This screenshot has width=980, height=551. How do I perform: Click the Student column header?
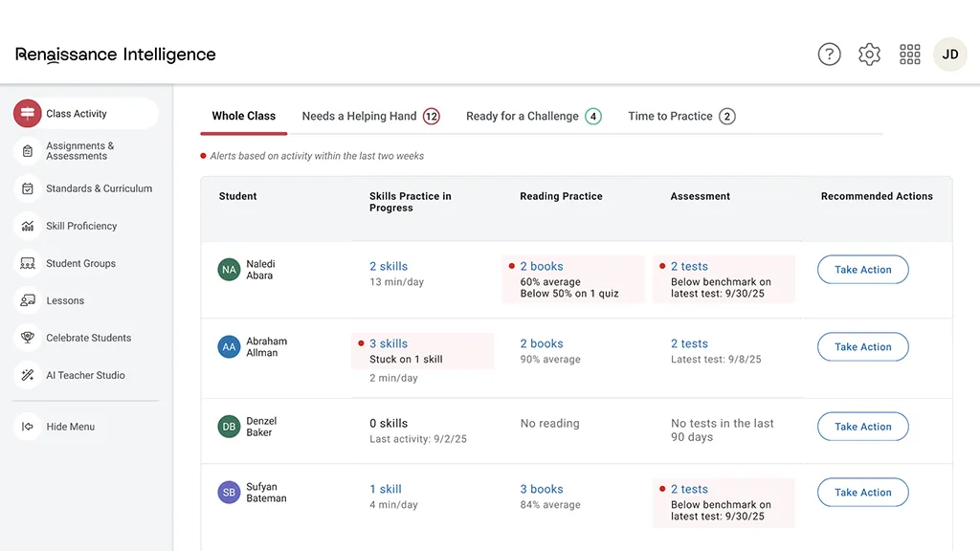tap(237, 196)
